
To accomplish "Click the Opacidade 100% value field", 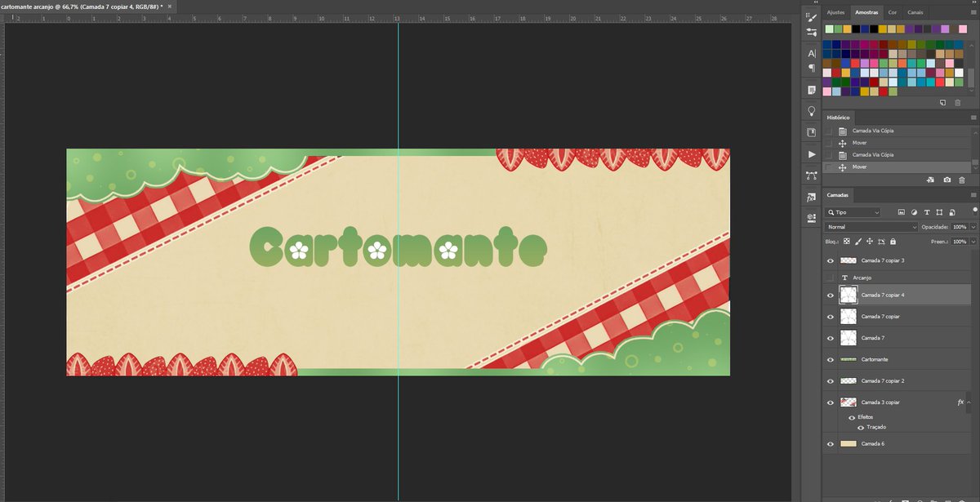I will (x=959, y=227).
